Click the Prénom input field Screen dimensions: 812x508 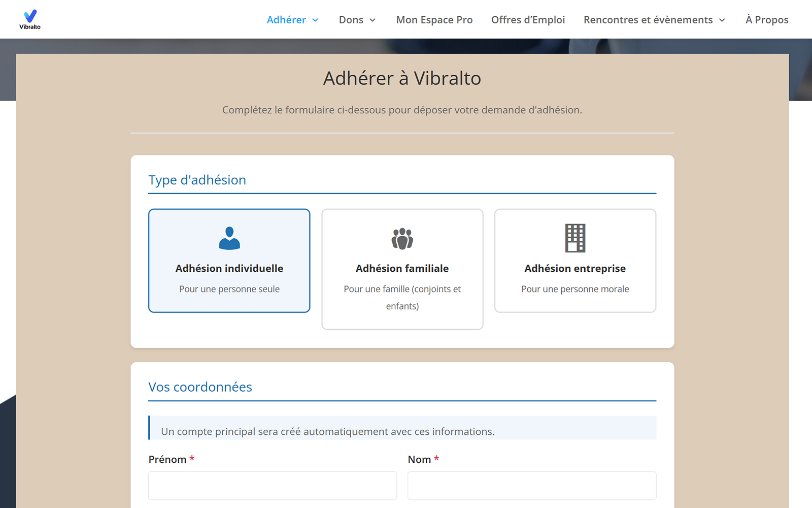273,486
